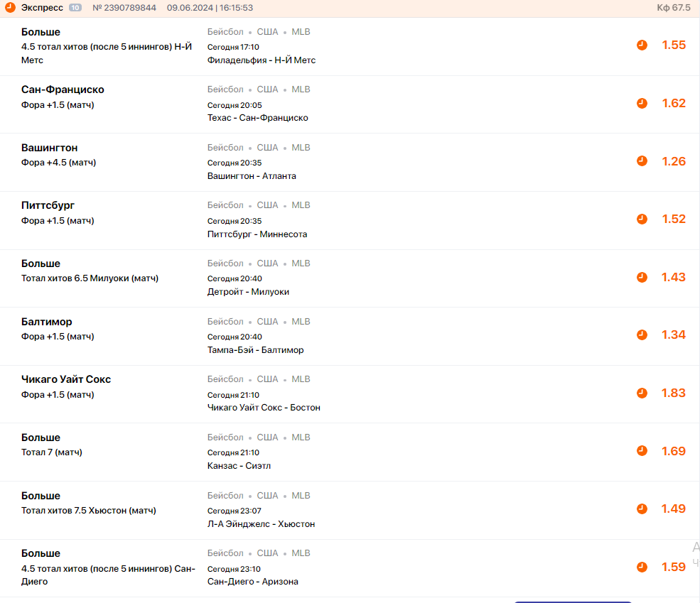
Task: Click the Тотал 7 (матч) market text
Action: coord(52,452)
